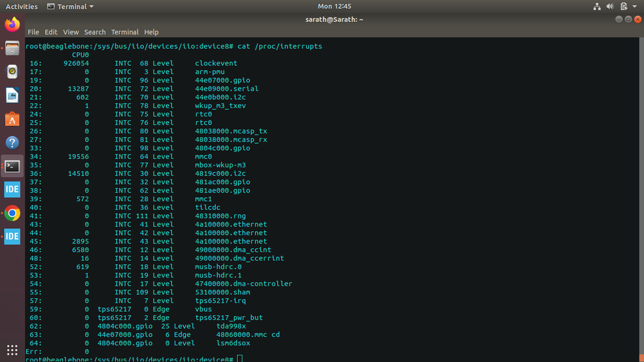Open the Help dock icon
This screenshot has width=644, height=362.
(12, 142)
